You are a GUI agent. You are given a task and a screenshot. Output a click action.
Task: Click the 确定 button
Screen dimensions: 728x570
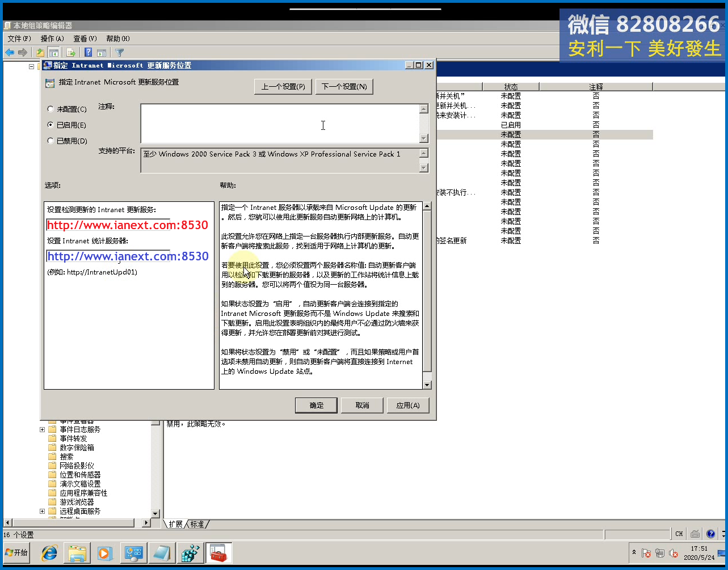(x=316, y=405)
